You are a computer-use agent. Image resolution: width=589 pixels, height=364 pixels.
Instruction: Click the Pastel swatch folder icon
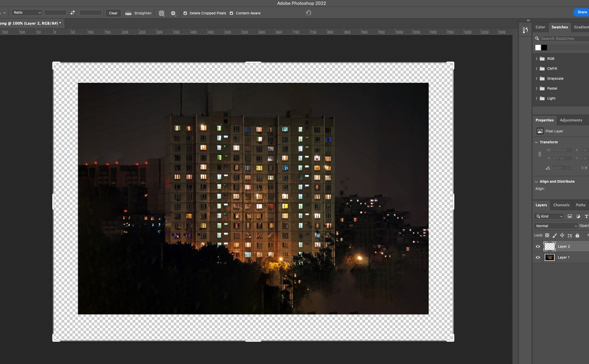click(542, 88)
